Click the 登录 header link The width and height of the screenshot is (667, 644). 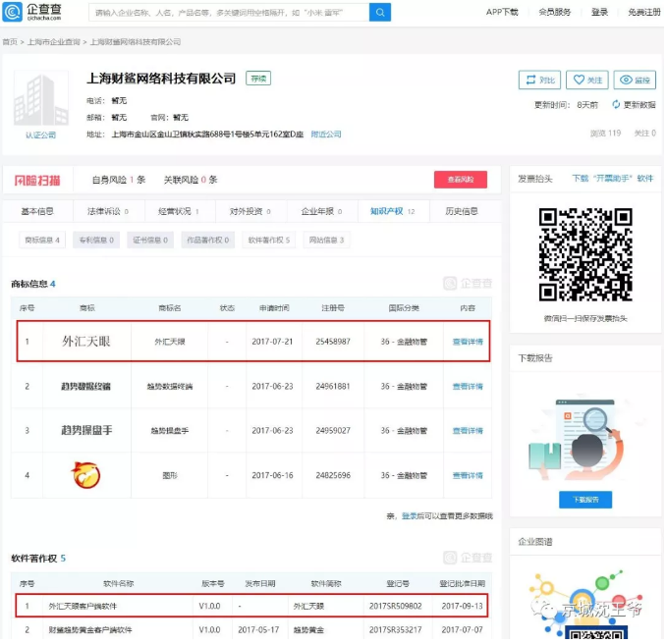pyautogui.click(x=601, y=12)
